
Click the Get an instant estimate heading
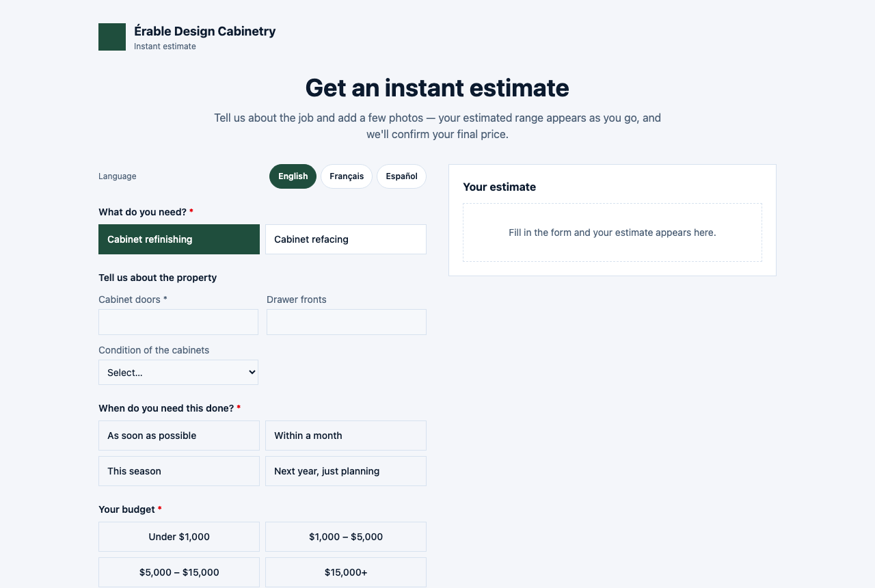coord(437,88)
